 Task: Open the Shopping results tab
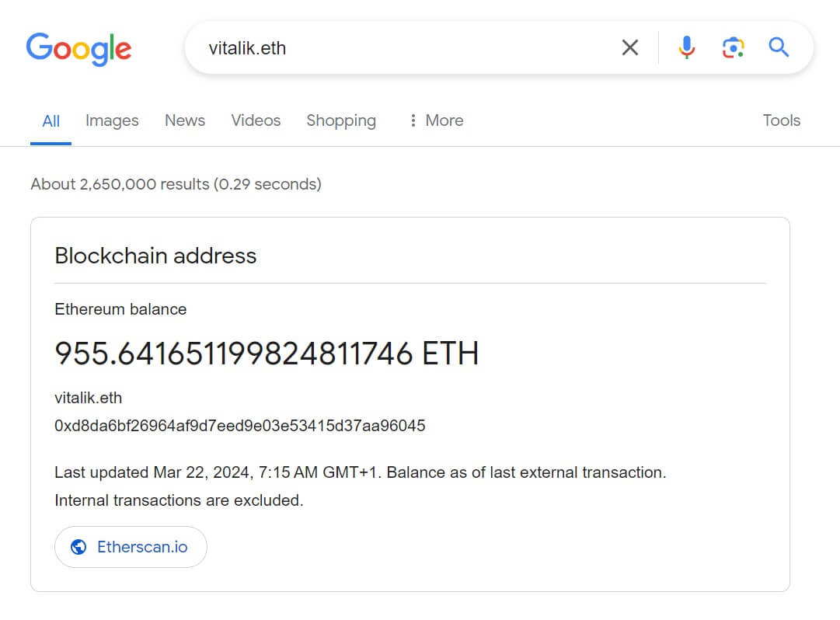[341, 120]
